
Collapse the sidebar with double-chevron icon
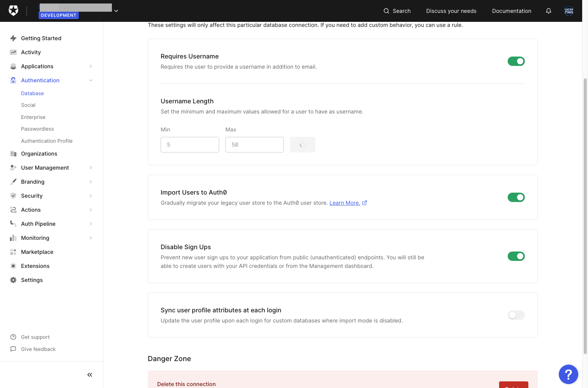point(90,375)
